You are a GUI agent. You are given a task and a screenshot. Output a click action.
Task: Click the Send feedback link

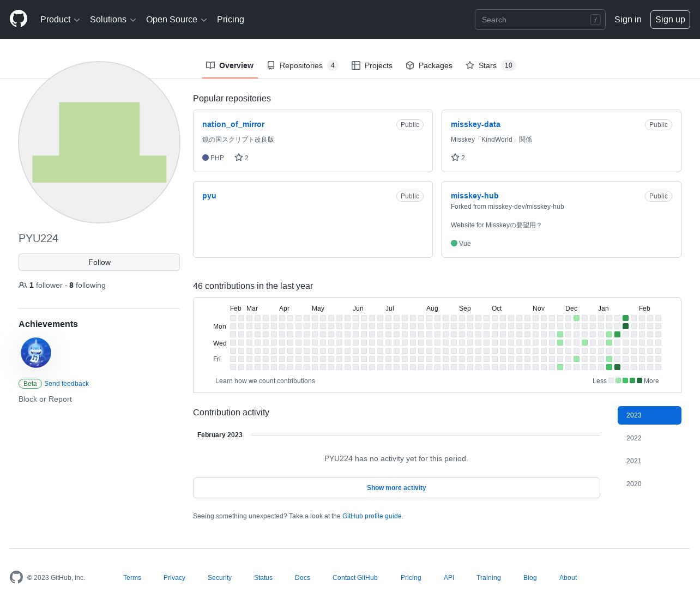click(x=67, y=384)
